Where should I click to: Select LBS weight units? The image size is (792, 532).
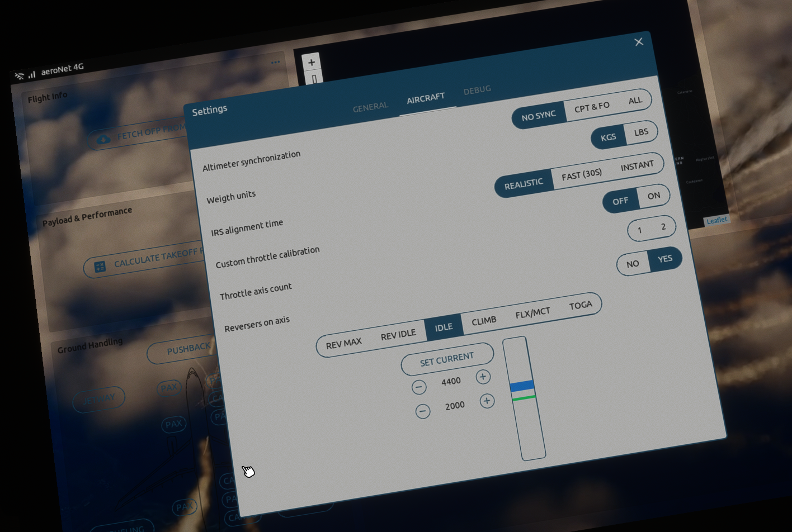point(641,132)
